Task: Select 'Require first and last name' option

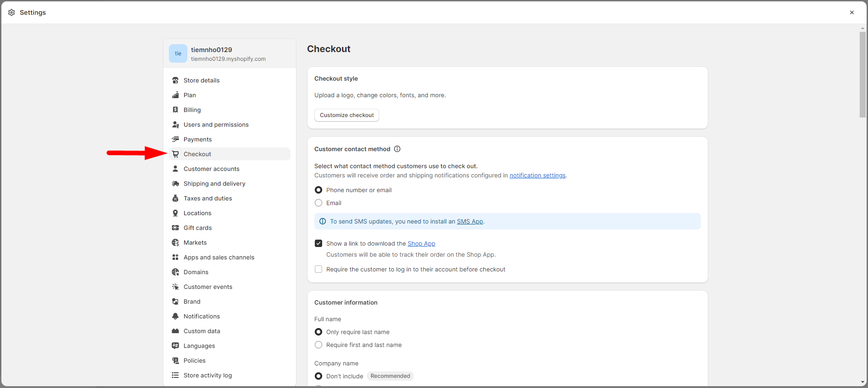Action: point(318,345)
